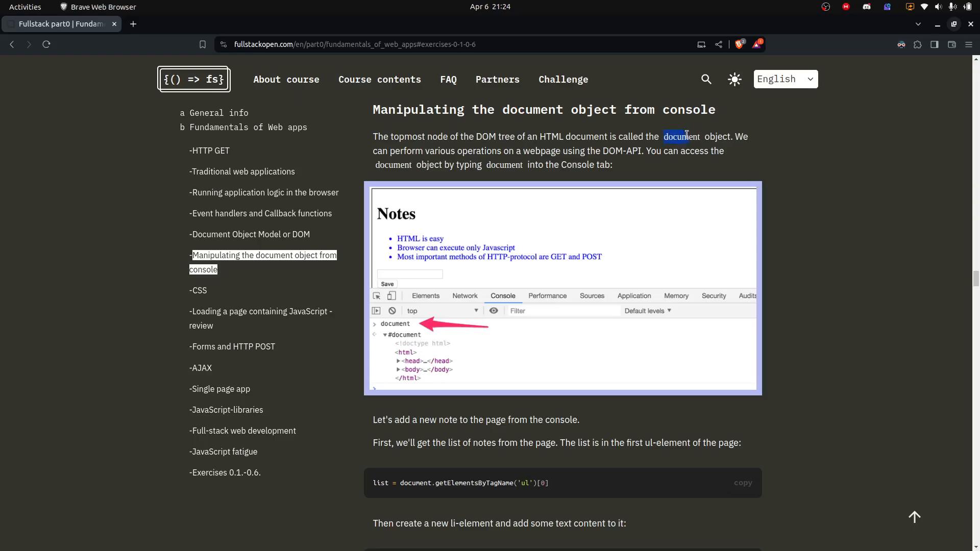This screenshot has width=980, height=551.
Task: Click the site search magnifier icon
Action: coord(706,79)
